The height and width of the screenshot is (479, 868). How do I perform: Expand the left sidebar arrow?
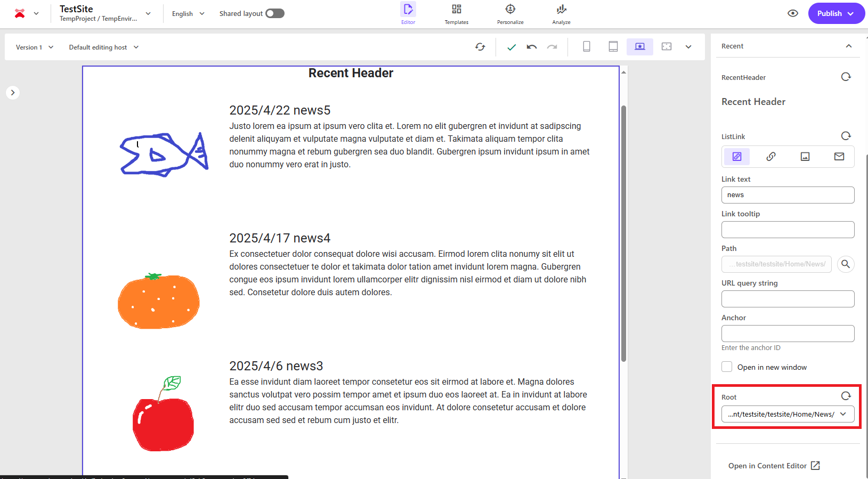click(13, 93)
